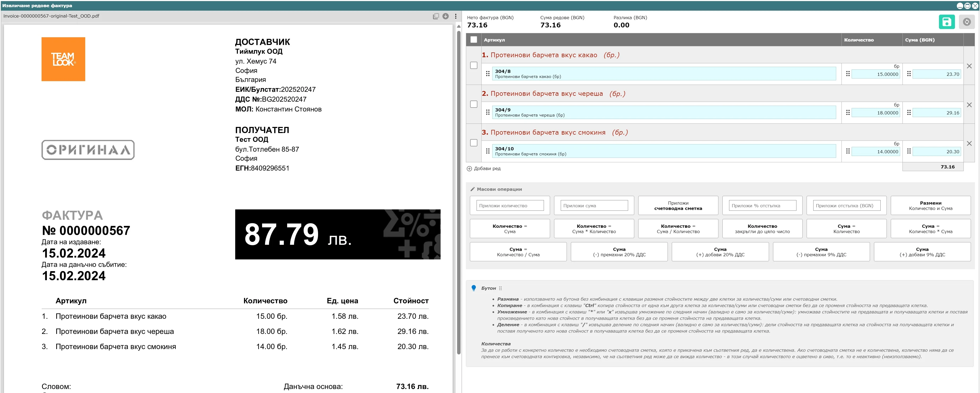Check the box for row 3 смокиня

(x=474, y=143)
